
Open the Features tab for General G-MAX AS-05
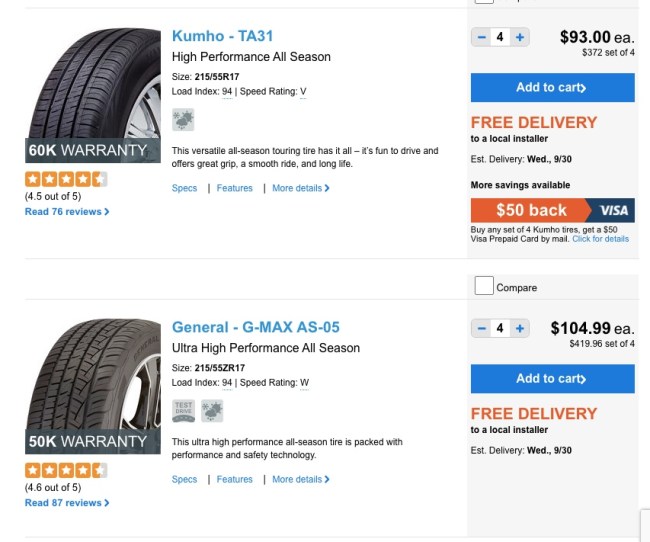tap(235, 479)
